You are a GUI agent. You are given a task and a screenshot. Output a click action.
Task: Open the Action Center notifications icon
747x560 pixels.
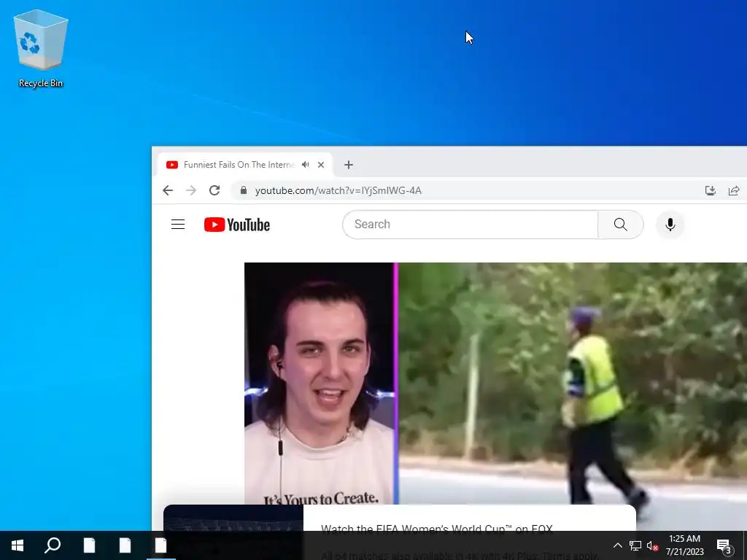click(724, 545)
